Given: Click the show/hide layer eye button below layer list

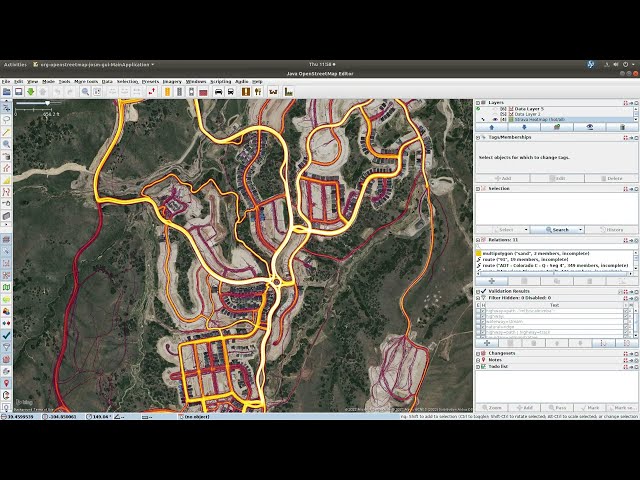Looking at the screenshot, I should (589, 127).
